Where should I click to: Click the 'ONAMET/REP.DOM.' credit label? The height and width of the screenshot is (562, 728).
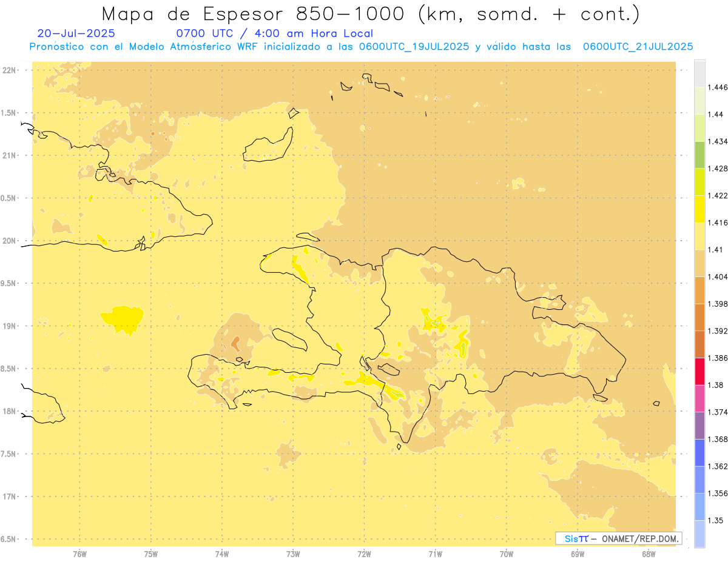640,538
